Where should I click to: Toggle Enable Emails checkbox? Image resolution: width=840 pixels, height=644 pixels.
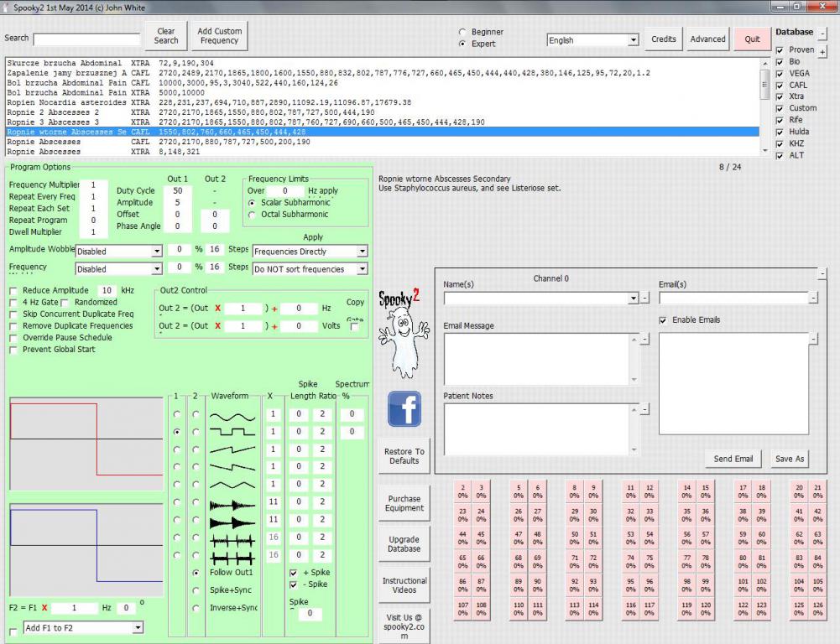(663, 320)
